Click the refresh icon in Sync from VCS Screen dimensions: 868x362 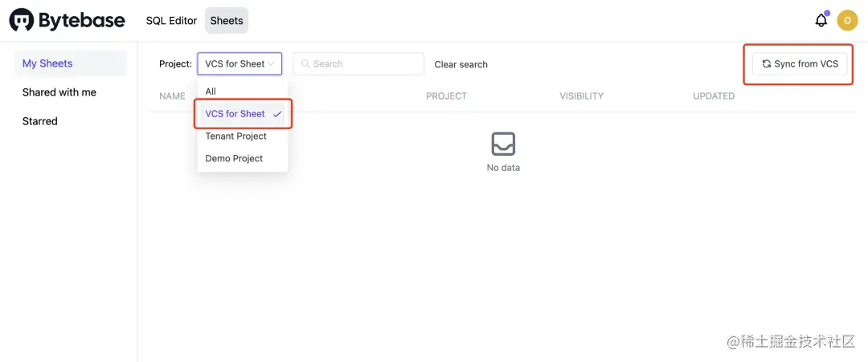tap(766, 63)
